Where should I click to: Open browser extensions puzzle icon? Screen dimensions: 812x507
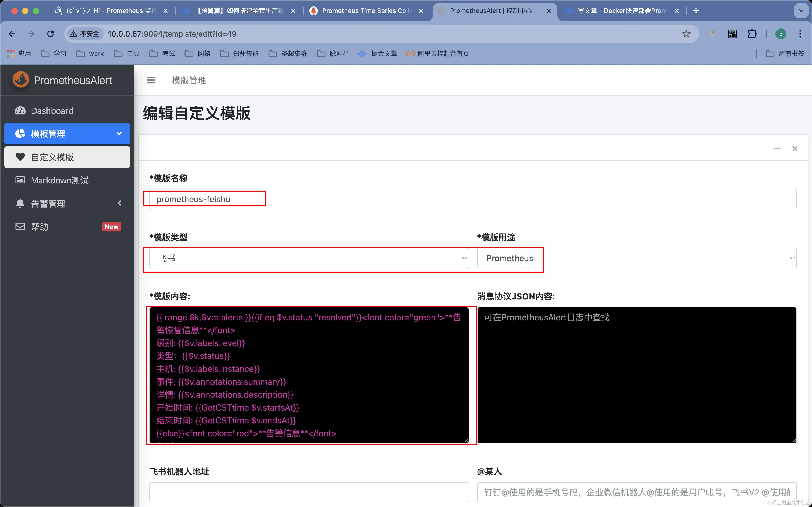click(752, 34)
